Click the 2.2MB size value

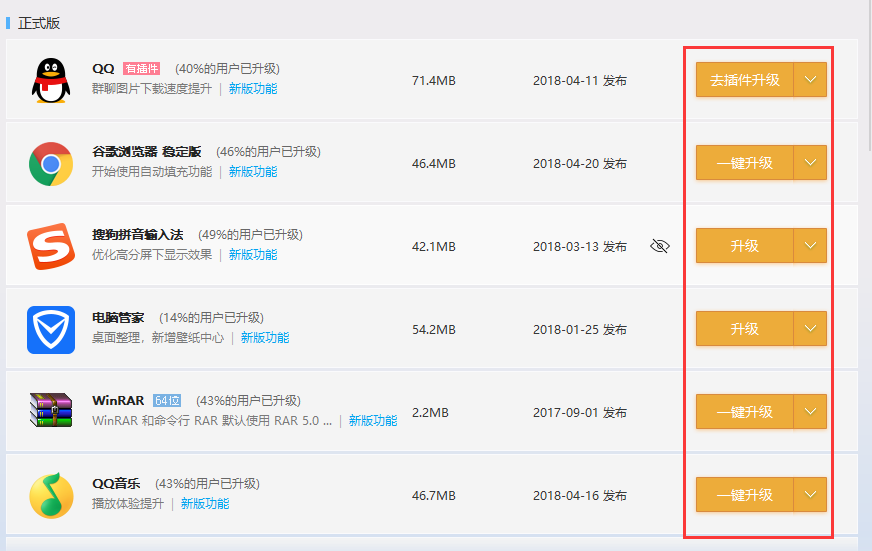tap(430, 413)
